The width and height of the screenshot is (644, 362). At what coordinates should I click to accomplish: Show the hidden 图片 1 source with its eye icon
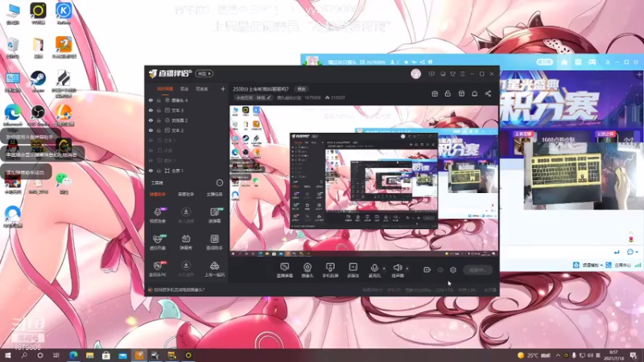pos(151,160)
